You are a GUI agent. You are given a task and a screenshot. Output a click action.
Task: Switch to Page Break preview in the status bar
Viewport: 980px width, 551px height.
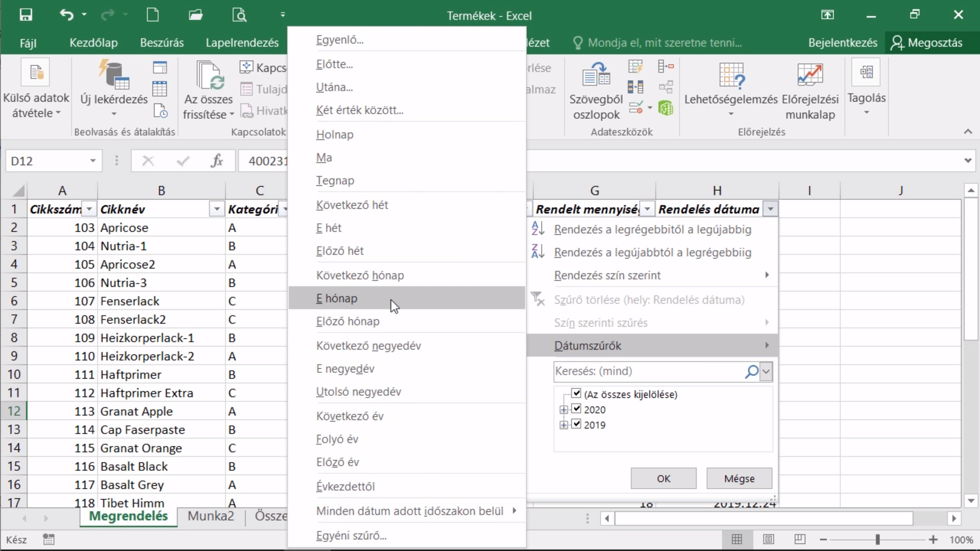(x=800, y=539)
